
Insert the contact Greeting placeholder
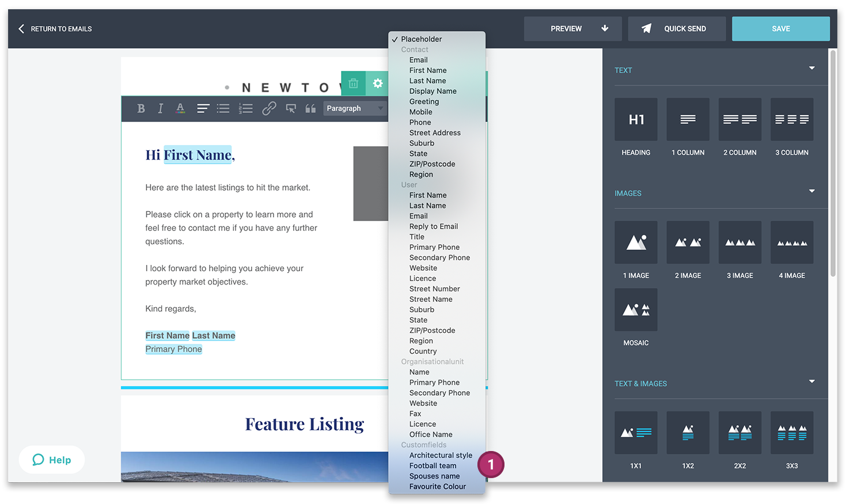[x=424, y=101]
